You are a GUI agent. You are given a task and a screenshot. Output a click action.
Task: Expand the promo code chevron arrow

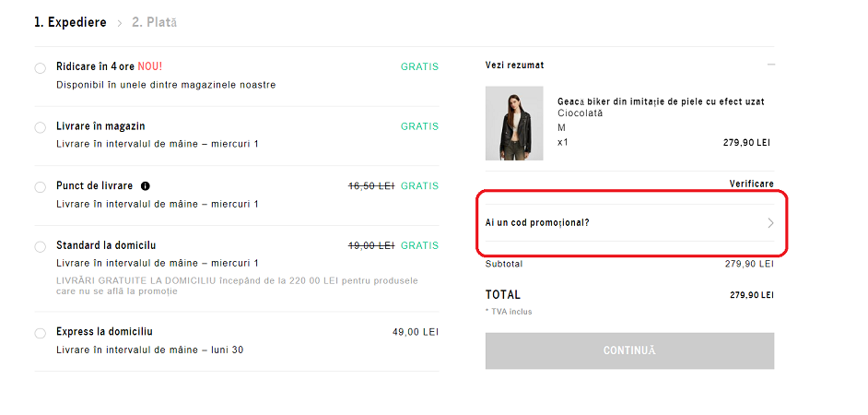click(770, 223)
